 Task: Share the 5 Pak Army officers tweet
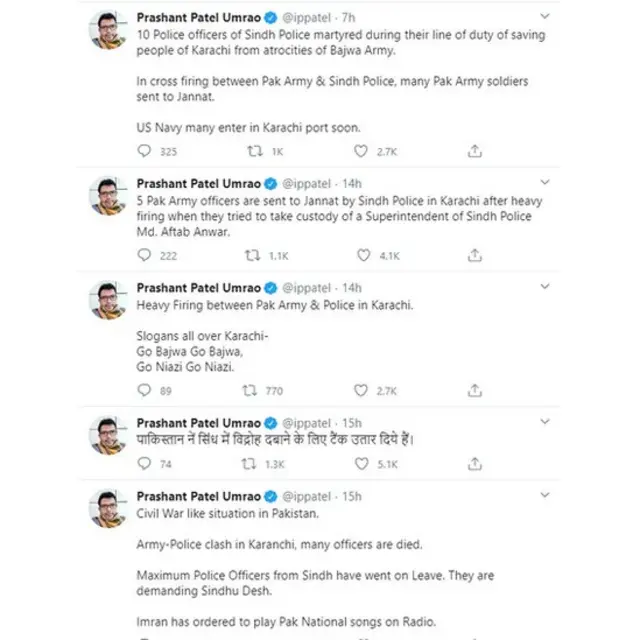pyautogui.click(x=475, y=255)
